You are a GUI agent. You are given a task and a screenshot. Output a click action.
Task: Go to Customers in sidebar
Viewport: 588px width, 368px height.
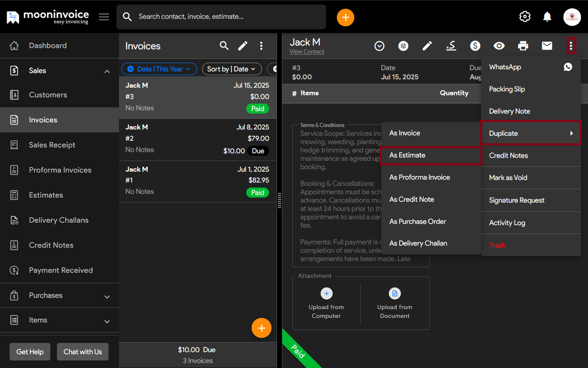click(x=59, y=95)
